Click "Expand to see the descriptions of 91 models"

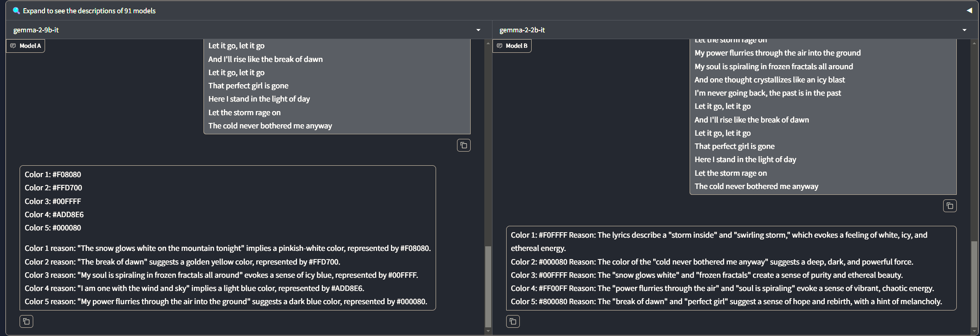(x=89, y=10)
